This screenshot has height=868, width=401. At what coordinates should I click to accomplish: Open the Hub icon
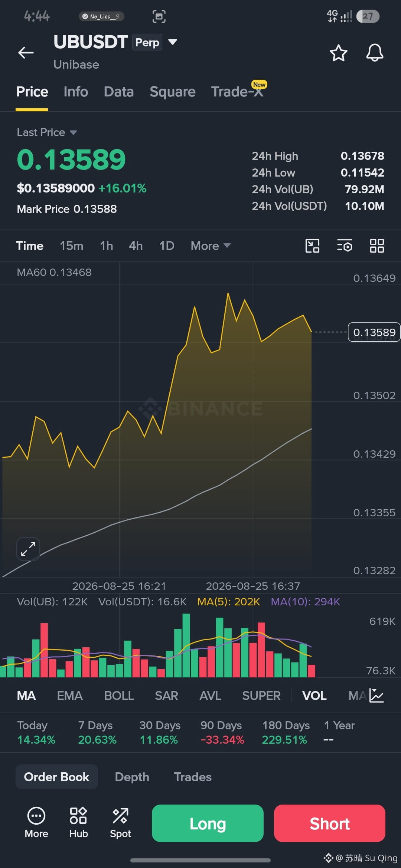click(x=78, y=823)
